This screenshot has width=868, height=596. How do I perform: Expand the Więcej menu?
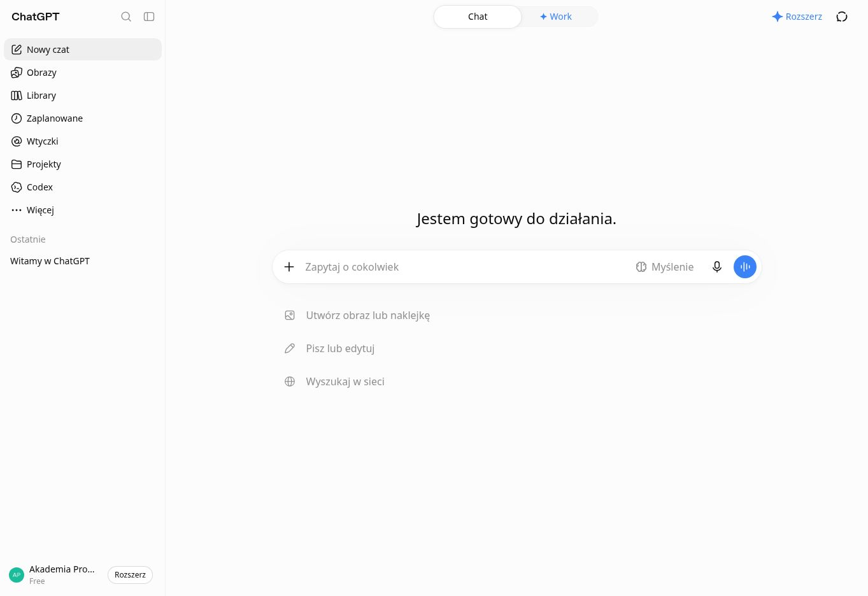[83, 210]
